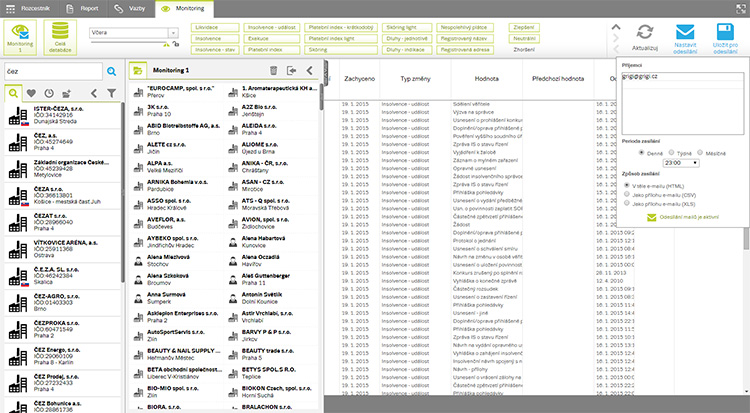Delete using the trash can icon in Monitoring 1 panel
Image resolution: width=750 pixels, height=413 pixels.
(x=274, y=70)
